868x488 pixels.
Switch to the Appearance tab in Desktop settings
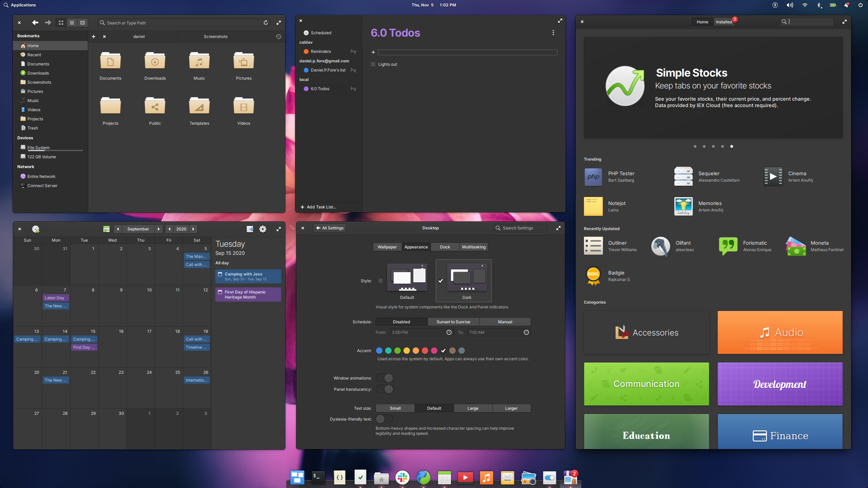[x=415, y=246]
